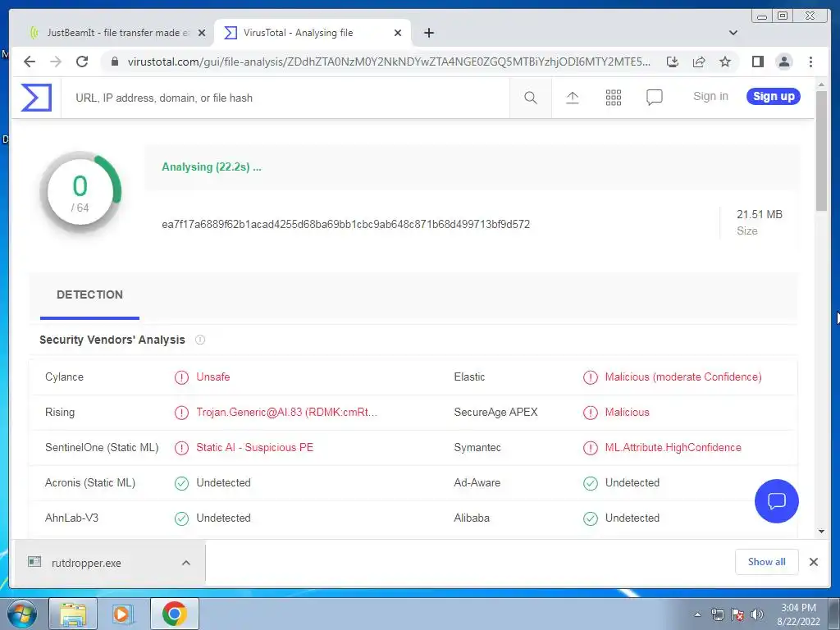Image resolution: width=840 pixels, height=630 pixels.
Task: Bookmark this page with the star
Action: tap(725, 62)
